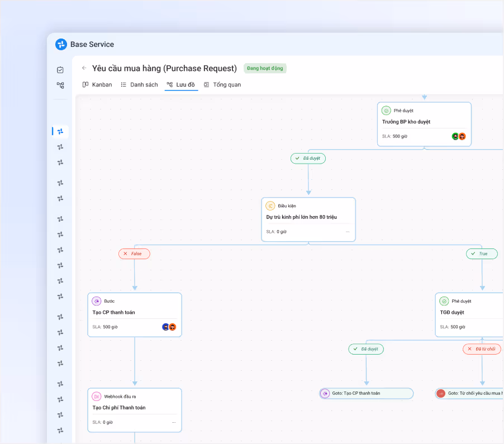Click the Đã từ chối rejection label

(482, 349)
